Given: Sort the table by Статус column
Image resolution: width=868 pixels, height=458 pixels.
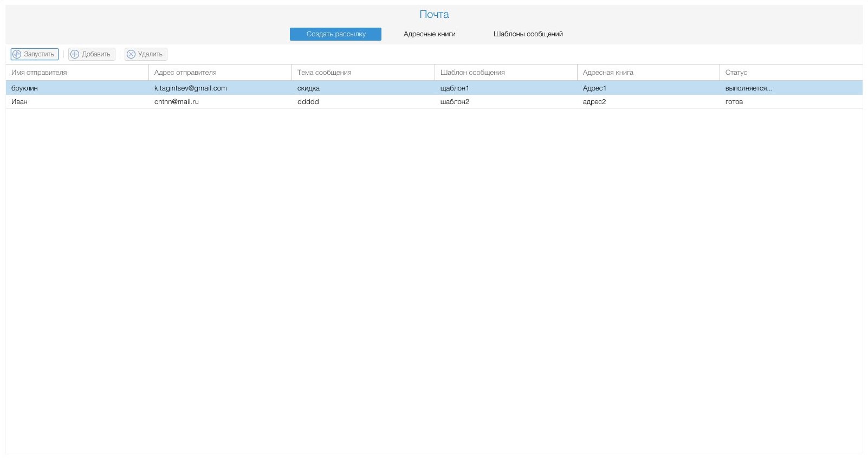Looking at the screenshot, I should (x=736, y=73).
